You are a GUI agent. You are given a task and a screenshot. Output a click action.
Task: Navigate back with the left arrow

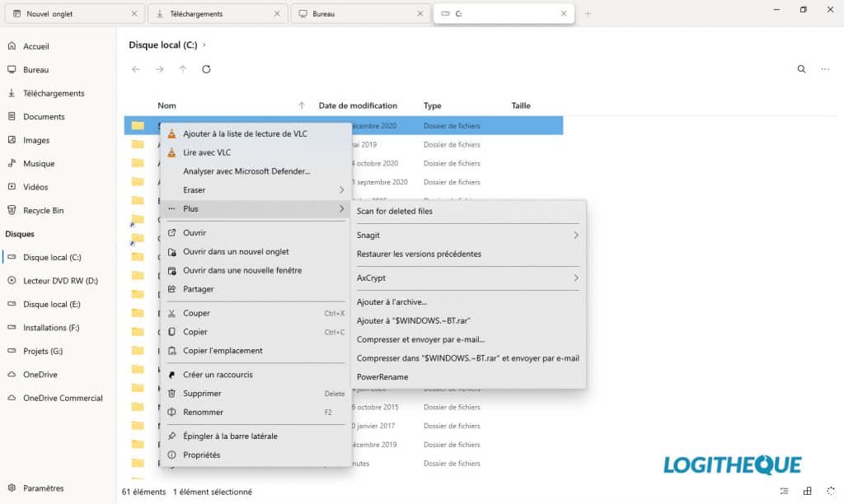[135, 69]
